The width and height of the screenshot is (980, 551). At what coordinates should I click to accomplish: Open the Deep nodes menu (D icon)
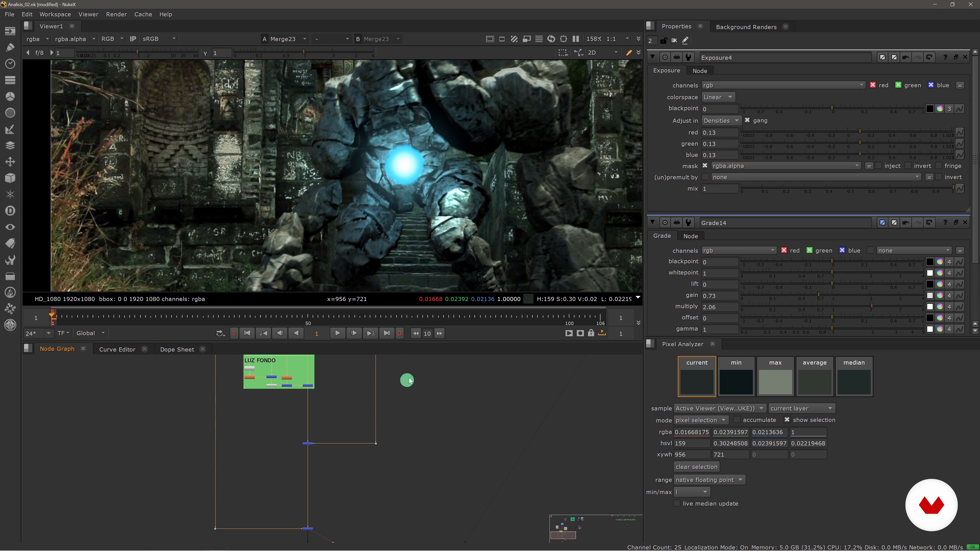pyautogui.click(x=10, y=211)
